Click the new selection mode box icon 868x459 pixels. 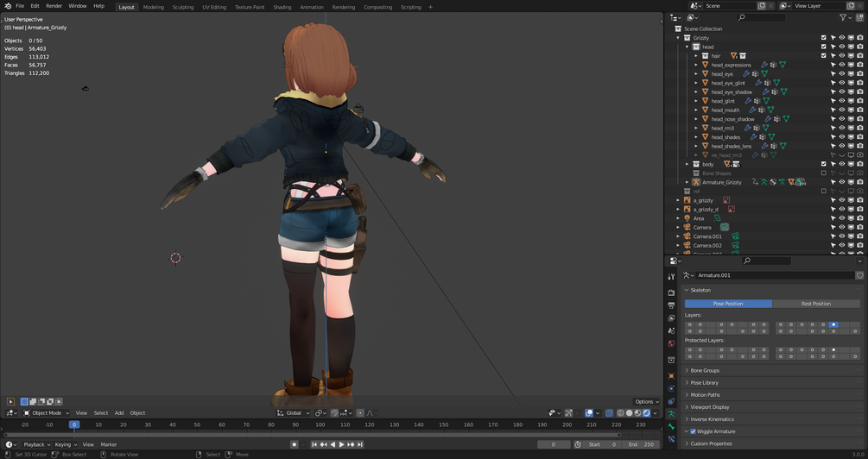click(24, 401)
